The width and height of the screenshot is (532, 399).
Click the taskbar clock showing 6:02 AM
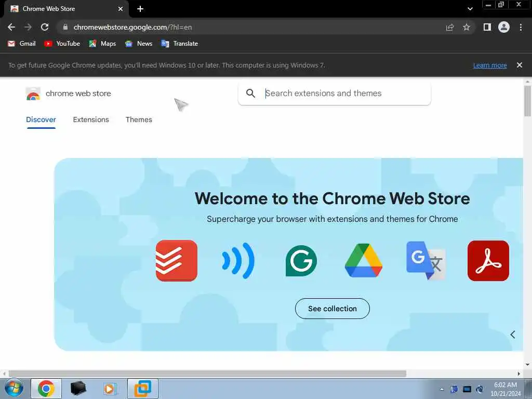(506, 389)
